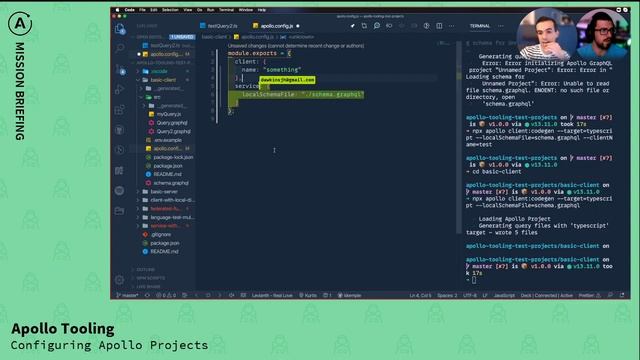Click the Spaces: 2 indentation setting
Screen dimensions: 640x360
[447, 295]
